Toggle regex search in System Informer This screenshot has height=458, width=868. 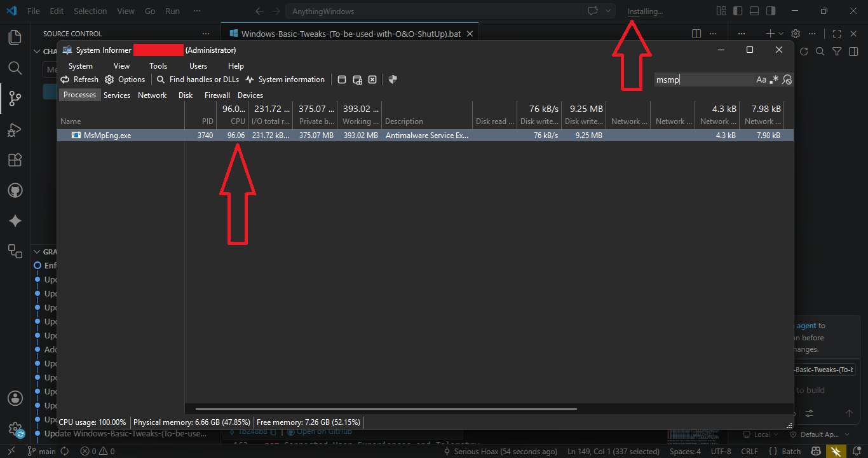click(x=774, y=80)
